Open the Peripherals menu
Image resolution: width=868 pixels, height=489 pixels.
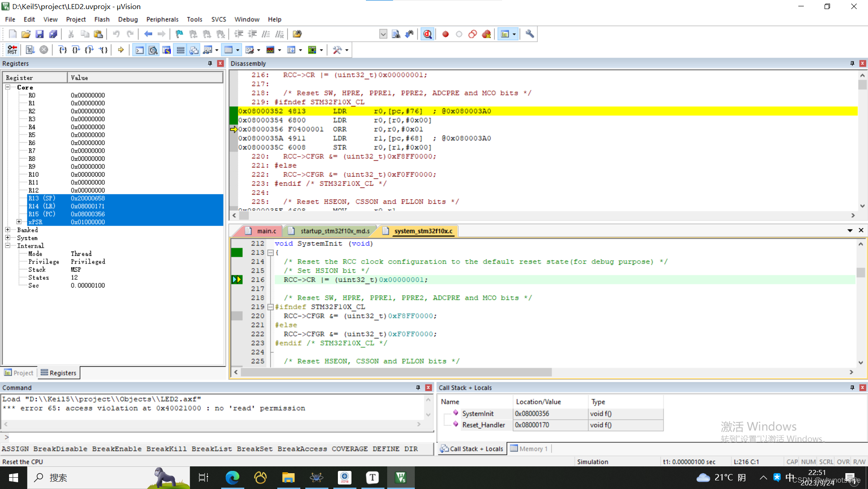point(162,19)
